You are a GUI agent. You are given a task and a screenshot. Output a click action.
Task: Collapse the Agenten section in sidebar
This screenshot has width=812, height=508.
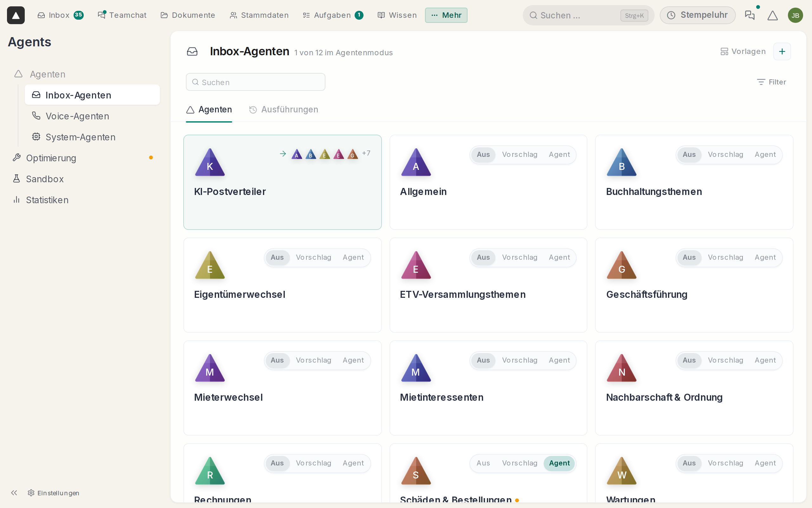[48, 74]
